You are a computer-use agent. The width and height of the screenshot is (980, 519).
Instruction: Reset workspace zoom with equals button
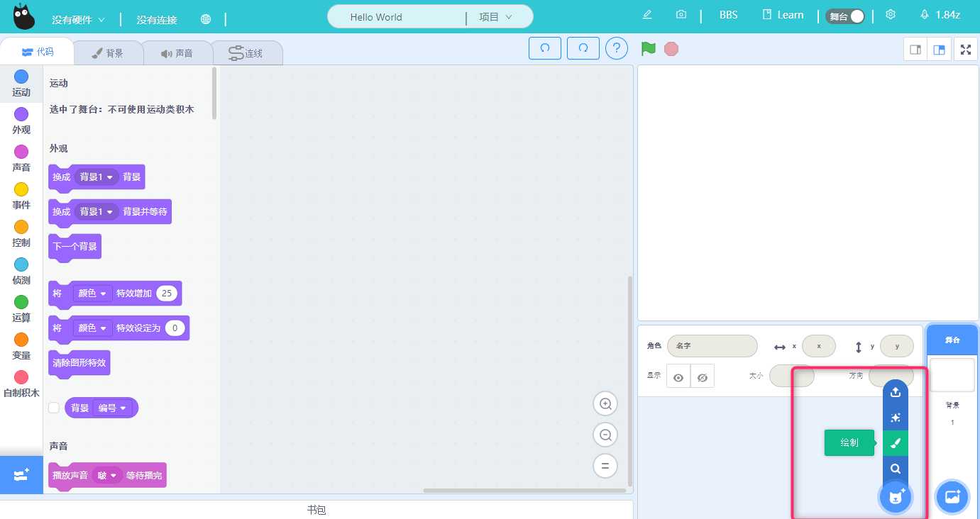pos(605,467)
